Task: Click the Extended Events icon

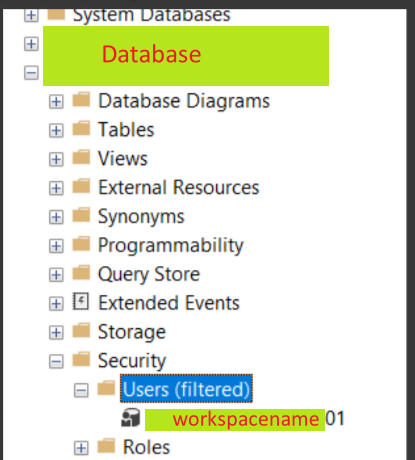Action: 81,302
